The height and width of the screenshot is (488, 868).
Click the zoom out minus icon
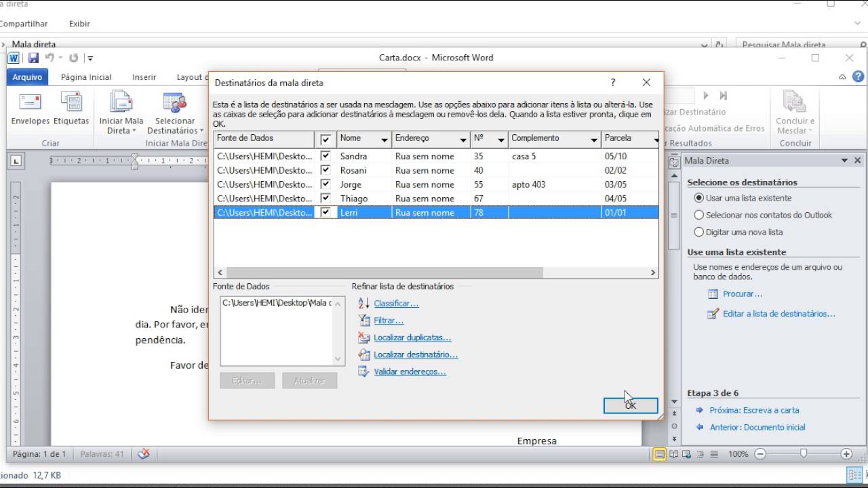[x=759, y=454]
